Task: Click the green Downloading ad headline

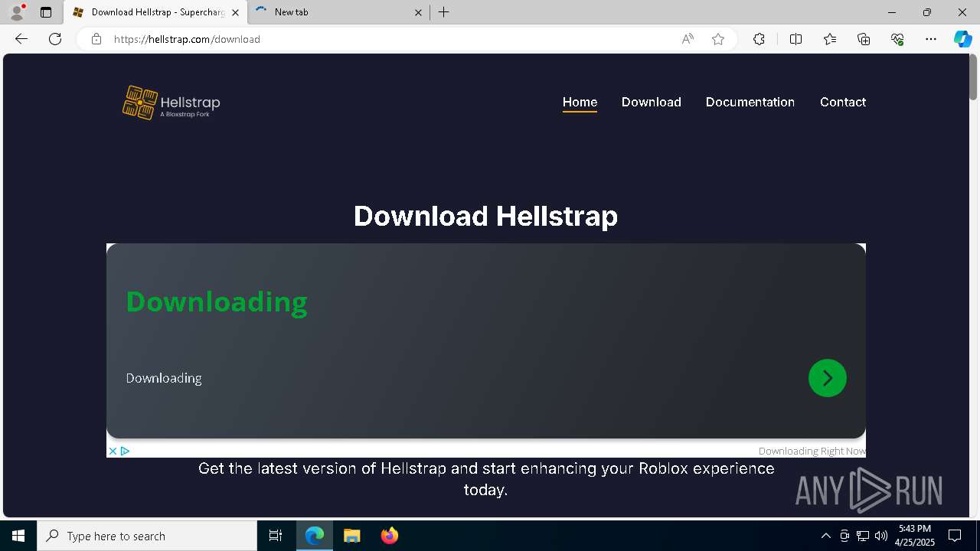Action: 217,302
